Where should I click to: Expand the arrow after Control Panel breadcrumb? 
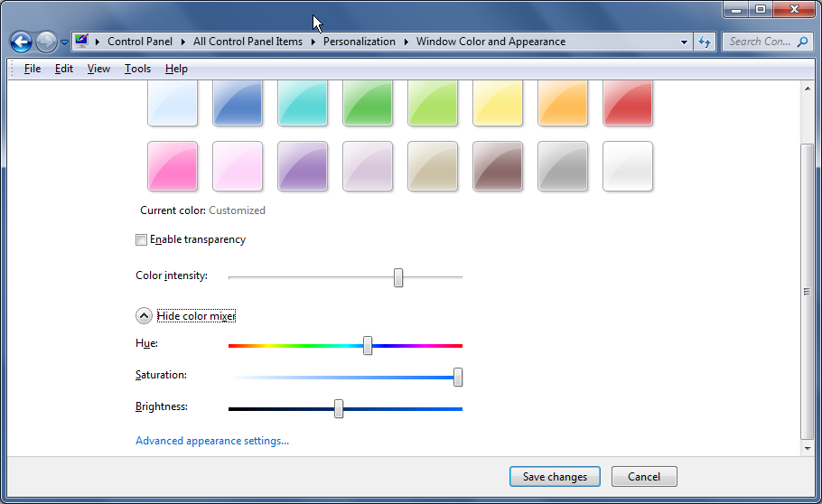183,42
